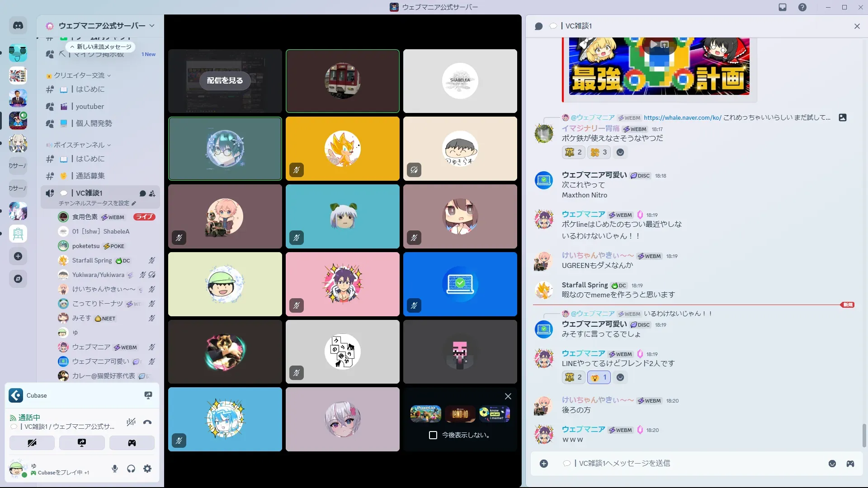
Task: Check the 今後表示しない checkbox
Action: tap(433, 435)
